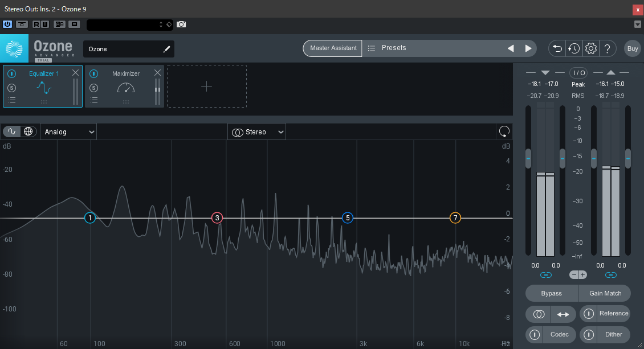
Task: Adjust the right output gain slider
Action: click(x=627, y=158)
